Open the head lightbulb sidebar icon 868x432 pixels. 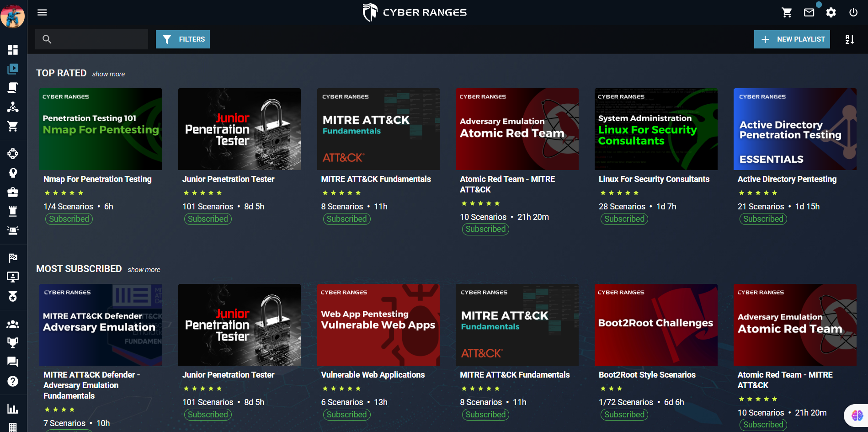coord(13,173)
